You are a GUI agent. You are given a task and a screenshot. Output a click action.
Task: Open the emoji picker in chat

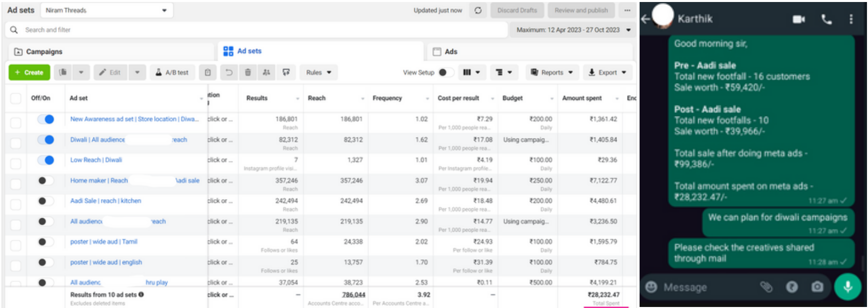(x=651, y=286)
